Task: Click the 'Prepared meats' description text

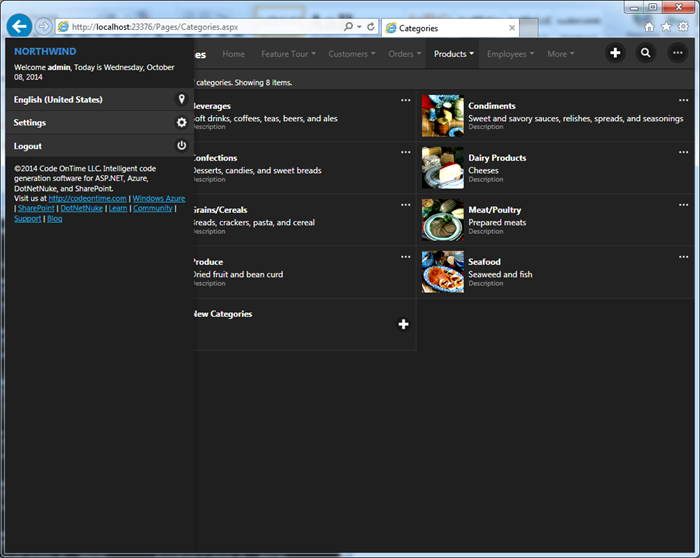Action: click(497, 223)
